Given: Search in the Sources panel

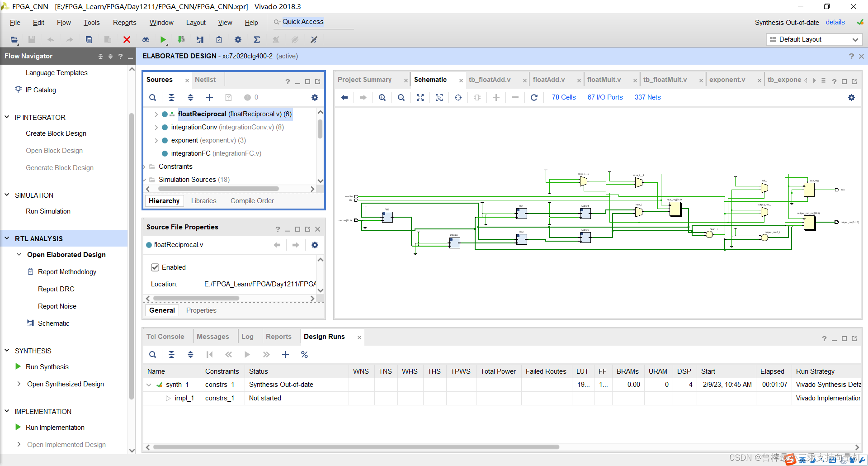Looking at the screenshot, I should [x=153, y=97].
